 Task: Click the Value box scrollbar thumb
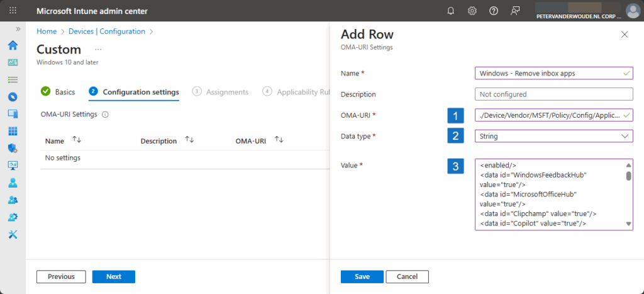[x=628, y=176]
